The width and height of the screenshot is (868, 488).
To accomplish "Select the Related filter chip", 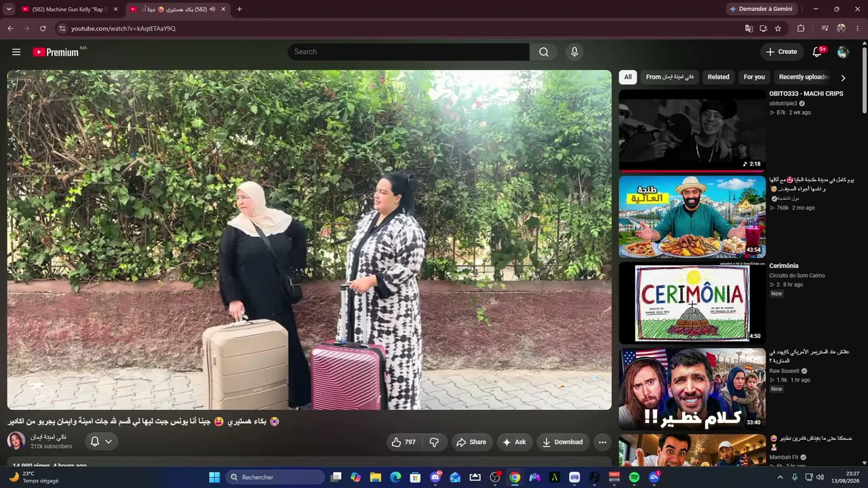I will coord(719,77).
